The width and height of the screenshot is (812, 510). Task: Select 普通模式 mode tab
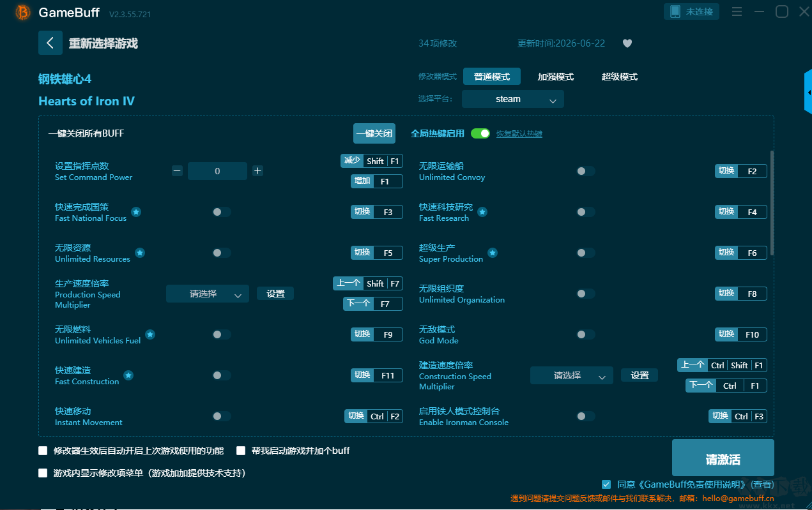(x=492, y=77)
